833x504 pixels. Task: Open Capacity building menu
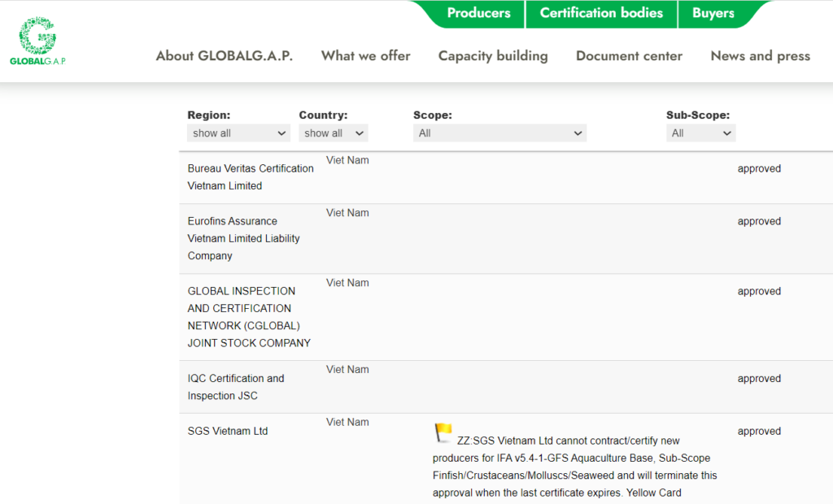click(x=493, y=56)
